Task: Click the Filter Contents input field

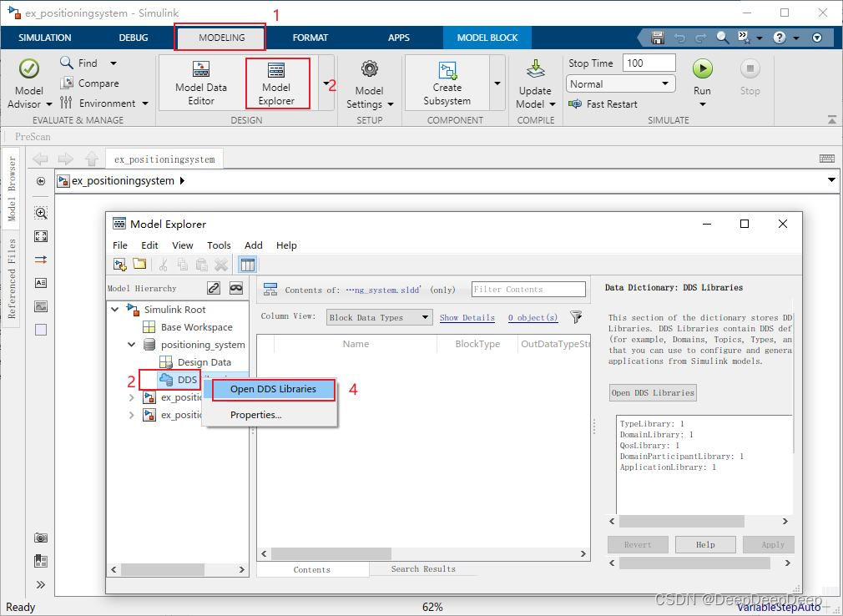Action: [528, 289]
